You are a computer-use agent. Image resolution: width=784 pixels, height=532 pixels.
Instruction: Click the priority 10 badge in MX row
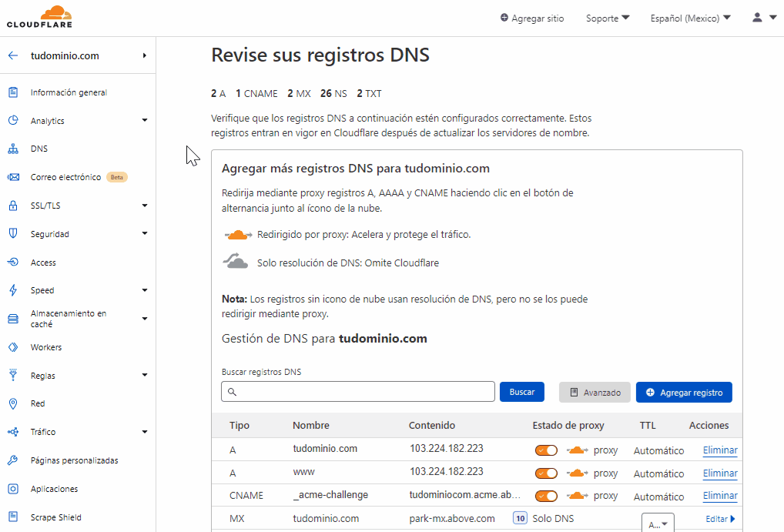point(520,518)
